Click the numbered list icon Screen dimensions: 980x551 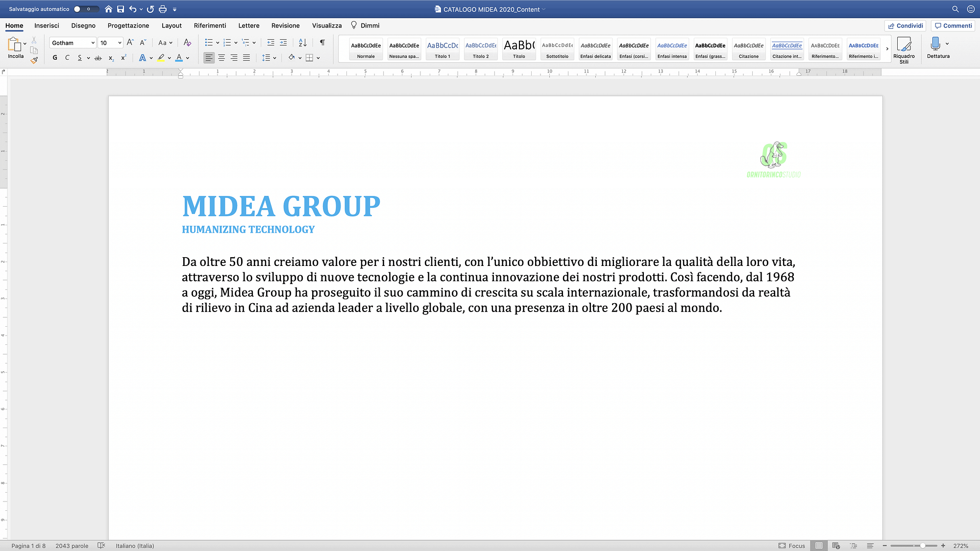tap(227, 43)
